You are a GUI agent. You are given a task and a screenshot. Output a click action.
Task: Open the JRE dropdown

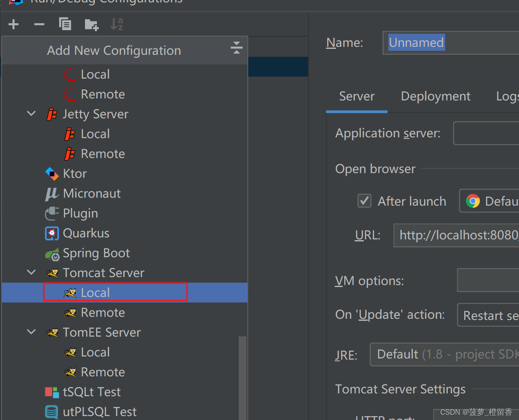point(444,354)
